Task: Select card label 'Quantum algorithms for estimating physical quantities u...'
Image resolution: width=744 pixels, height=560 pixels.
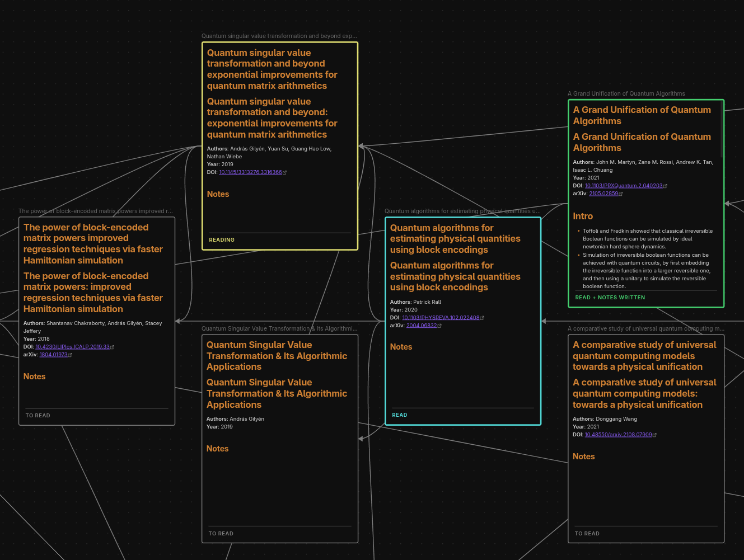Action: [462, 211]
